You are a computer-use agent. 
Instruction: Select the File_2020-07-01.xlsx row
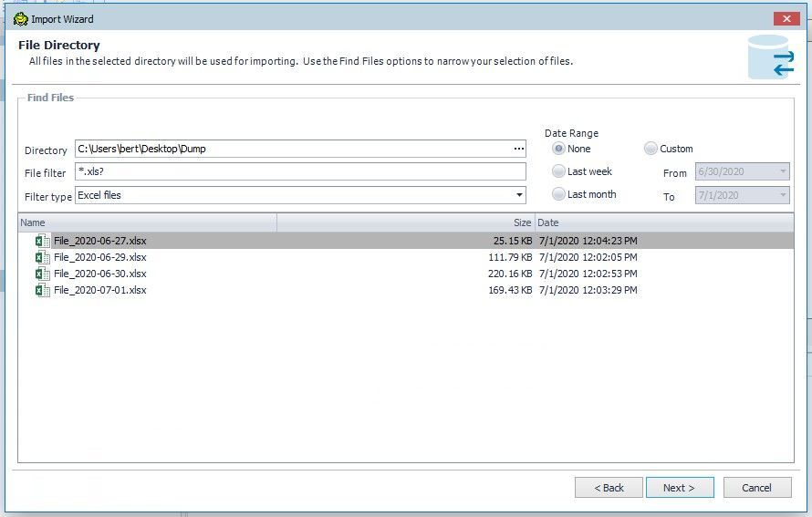click(x=406, y=290)
